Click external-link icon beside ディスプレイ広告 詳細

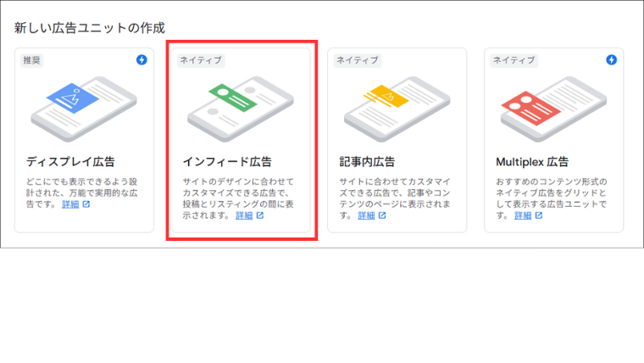tap(86, 204)
